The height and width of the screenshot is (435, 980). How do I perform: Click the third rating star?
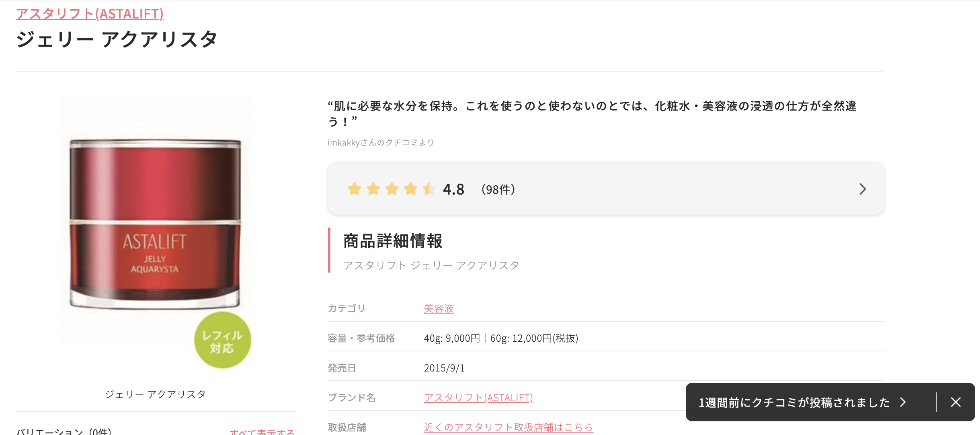[x=392, y=189]
